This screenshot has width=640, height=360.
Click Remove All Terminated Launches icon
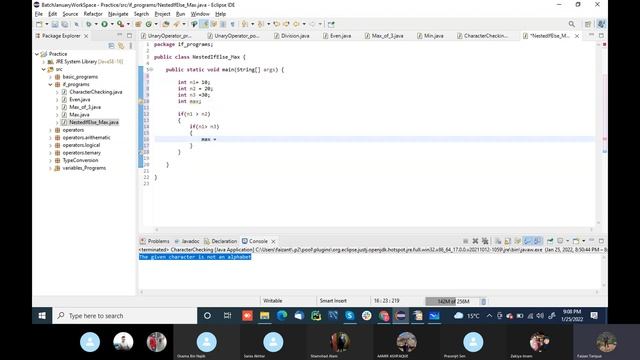pos(485,241)
